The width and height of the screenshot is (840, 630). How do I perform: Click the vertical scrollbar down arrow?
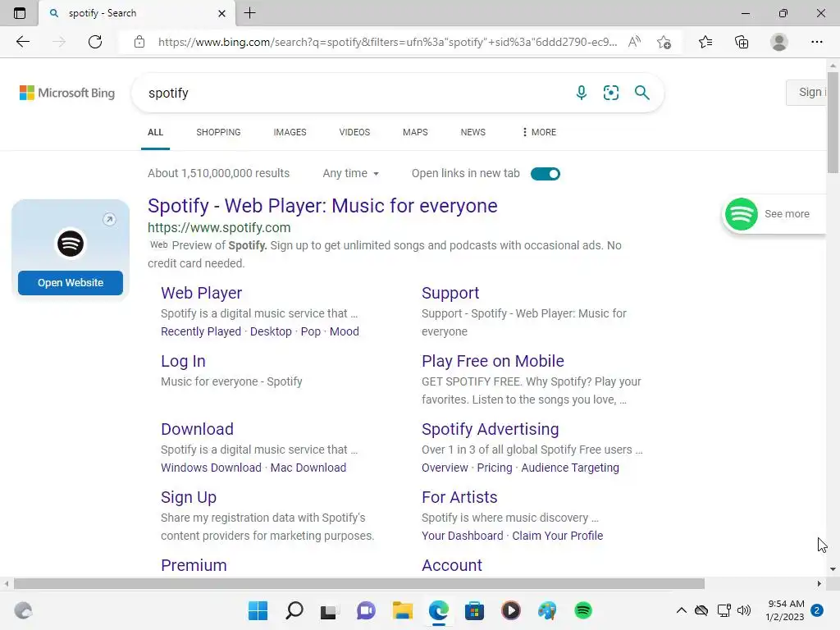click(833, 569)
